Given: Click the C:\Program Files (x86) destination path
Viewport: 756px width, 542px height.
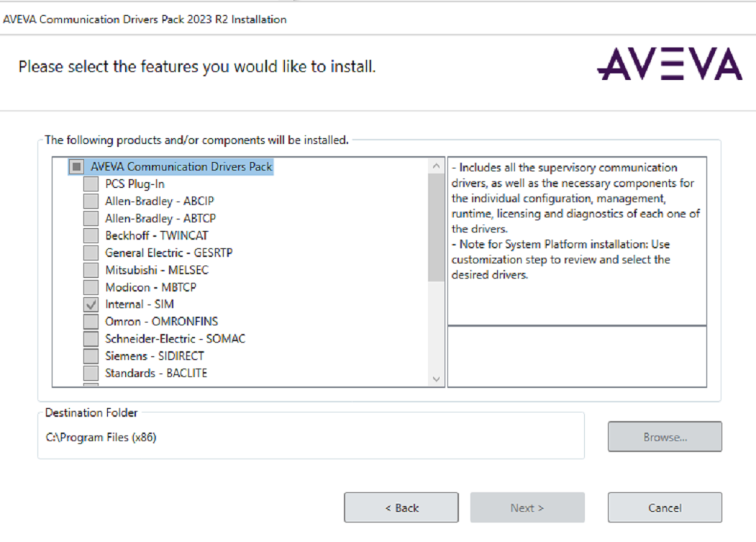Looking at the screenshot, I should [101, 437].
